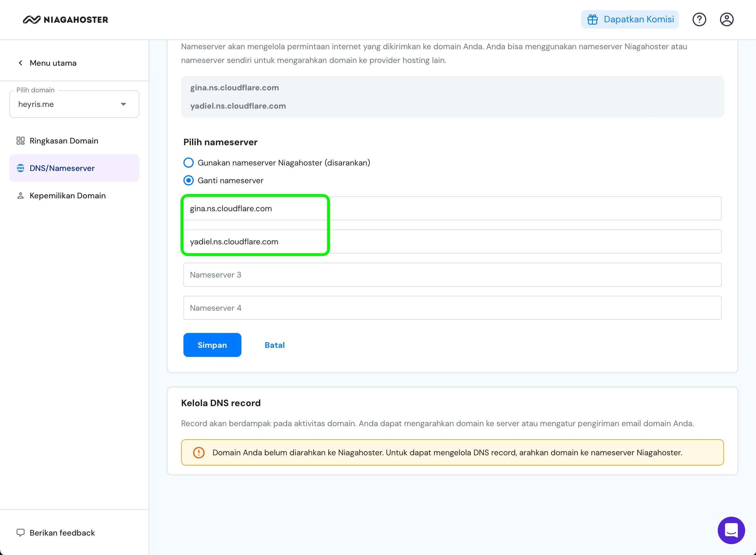The image size is (756, 555).
Task: Open the purple chat support bubble
Action: (x=731, y=530)
